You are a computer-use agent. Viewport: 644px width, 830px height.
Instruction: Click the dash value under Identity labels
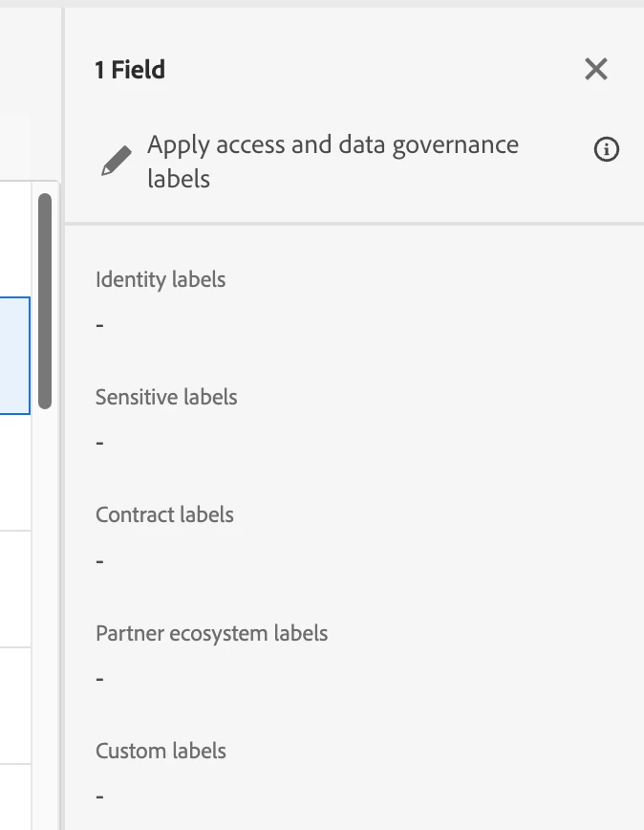click(100, 325)
